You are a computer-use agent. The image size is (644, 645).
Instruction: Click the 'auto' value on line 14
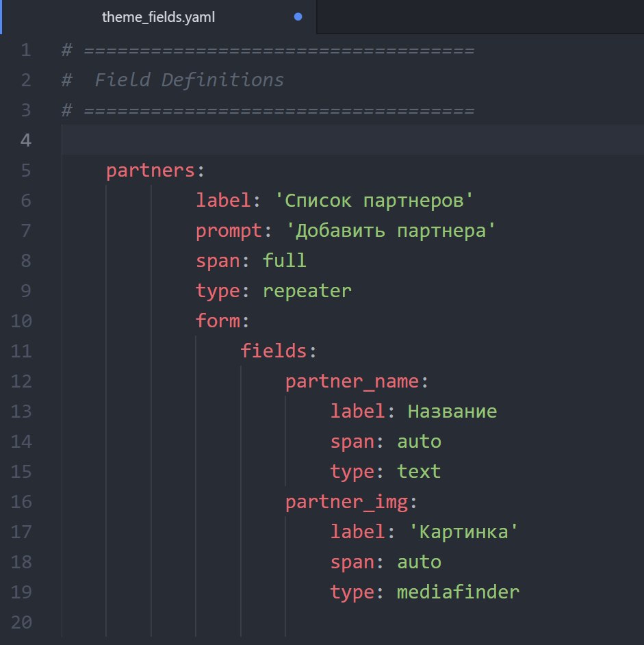419,442
